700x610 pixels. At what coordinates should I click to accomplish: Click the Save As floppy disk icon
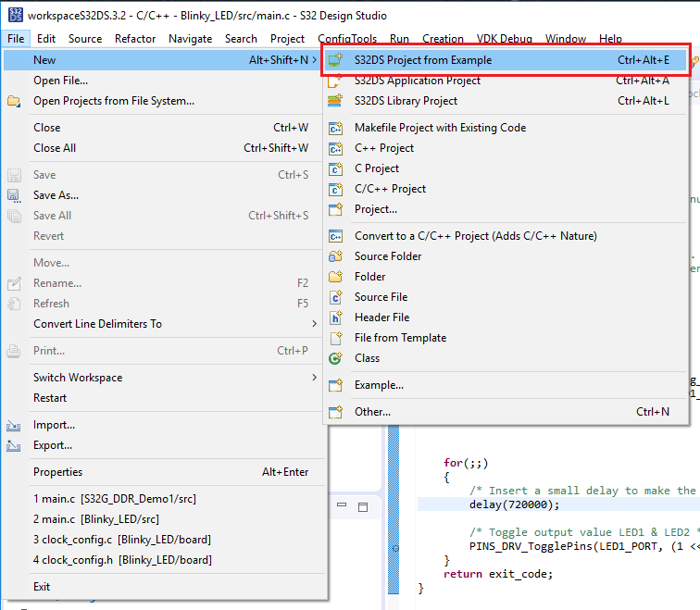(x=14, y=195)
